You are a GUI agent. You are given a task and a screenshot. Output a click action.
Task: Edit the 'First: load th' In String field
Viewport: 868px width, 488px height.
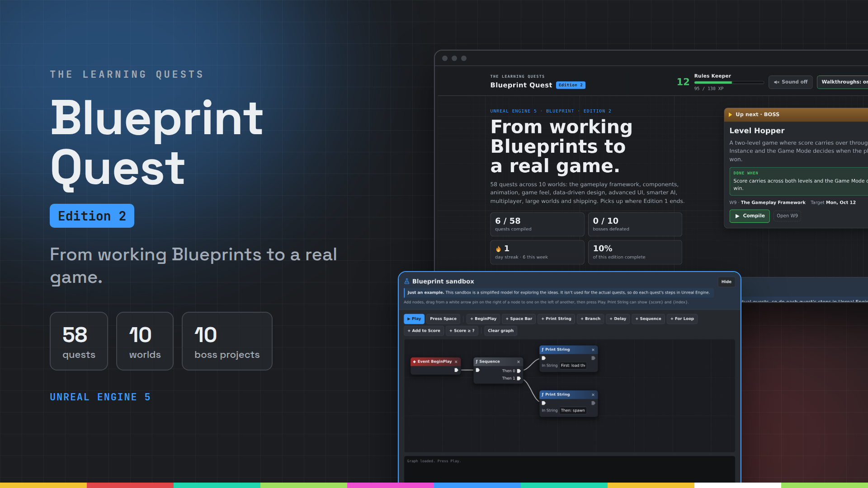click(x=573, y=366)
